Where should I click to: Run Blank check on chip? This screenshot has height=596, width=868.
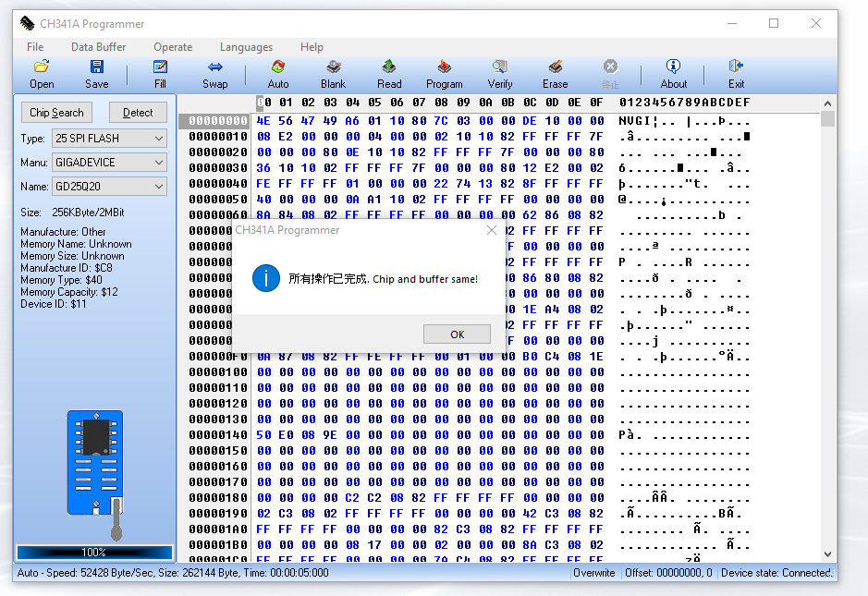click(334, 74)
